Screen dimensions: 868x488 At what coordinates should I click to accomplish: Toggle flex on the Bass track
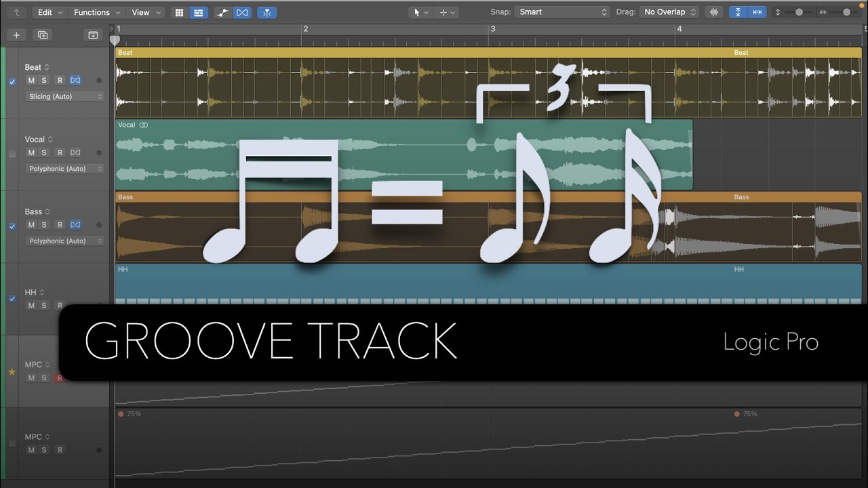click(75, 224)
